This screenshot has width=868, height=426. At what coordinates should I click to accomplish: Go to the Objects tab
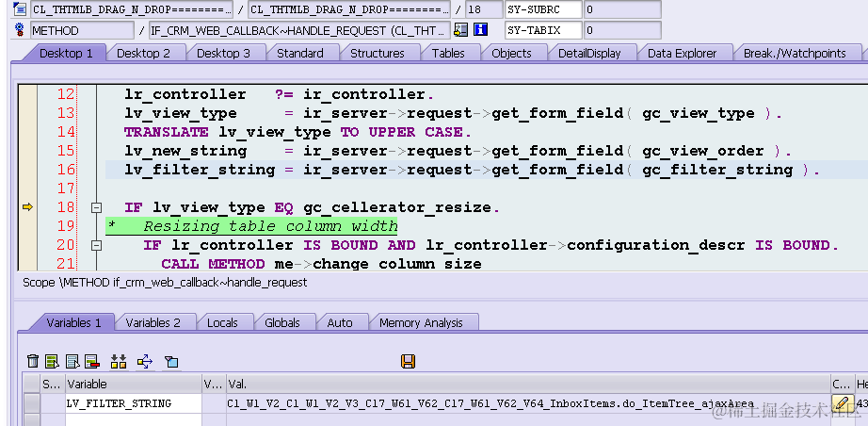click(x=511, y=53)
